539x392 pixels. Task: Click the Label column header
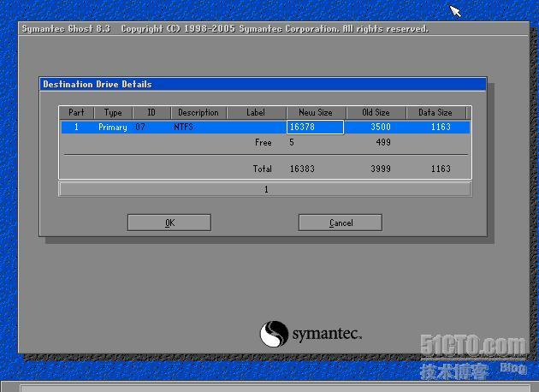(256, 112)
